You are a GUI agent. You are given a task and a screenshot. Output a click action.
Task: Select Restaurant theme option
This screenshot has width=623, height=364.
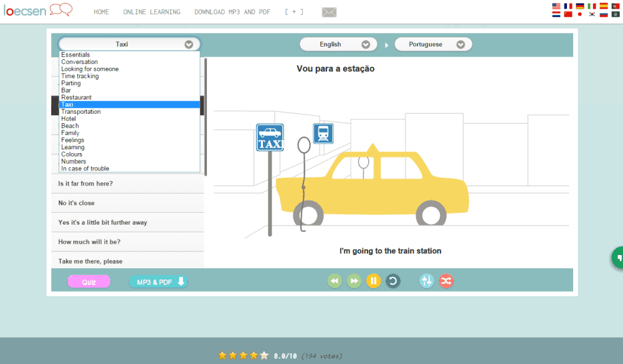130,98
